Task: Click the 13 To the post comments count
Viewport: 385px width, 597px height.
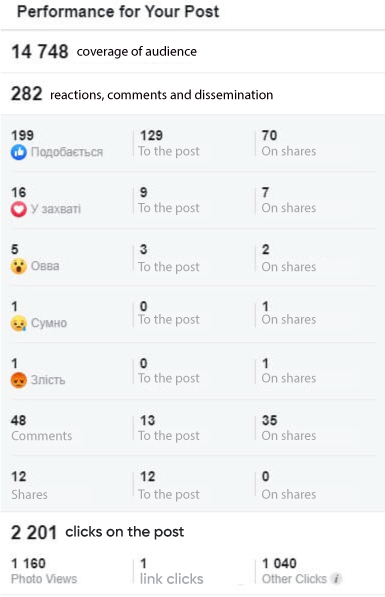Action: (x=169, y=428)
